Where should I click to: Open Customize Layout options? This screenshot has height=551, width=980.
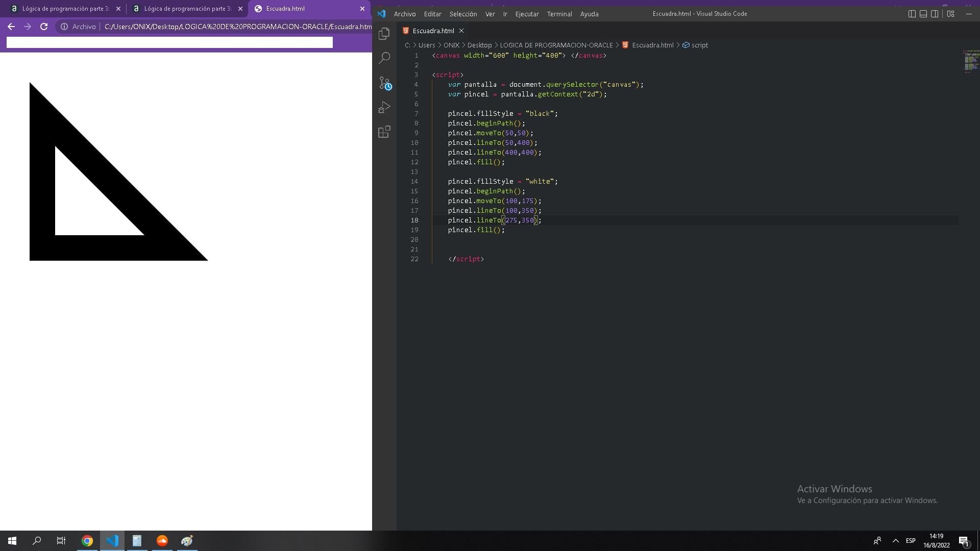point(950,14)
